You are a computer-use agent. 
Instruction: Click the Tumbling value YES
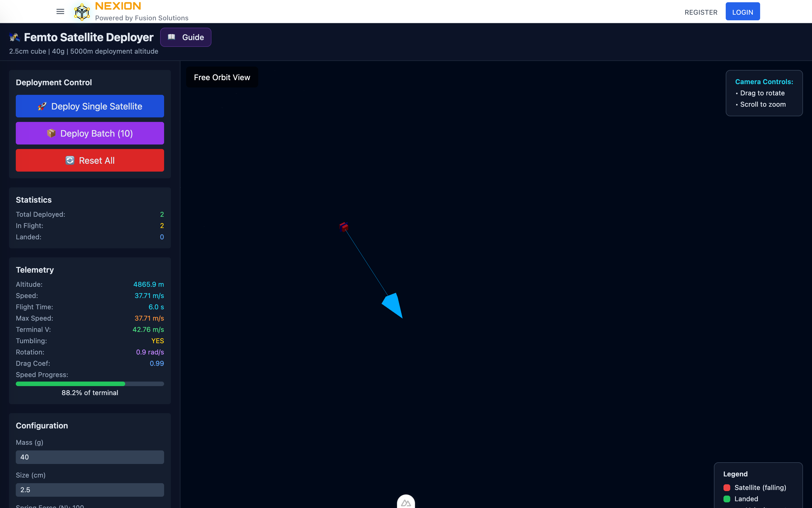point(158,341)
